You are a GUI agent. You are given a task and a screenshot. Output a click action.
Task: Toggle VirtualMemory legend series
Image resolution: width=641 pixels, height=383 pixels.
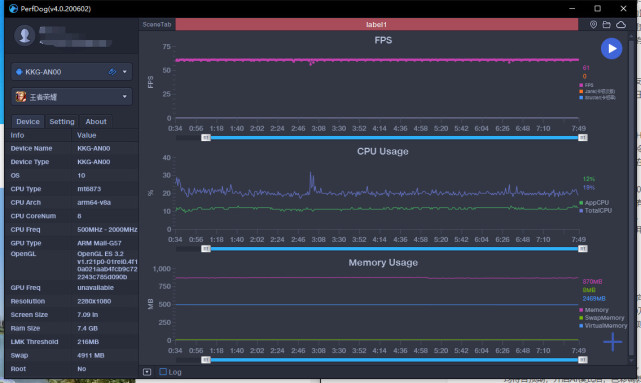coord(603,326)
